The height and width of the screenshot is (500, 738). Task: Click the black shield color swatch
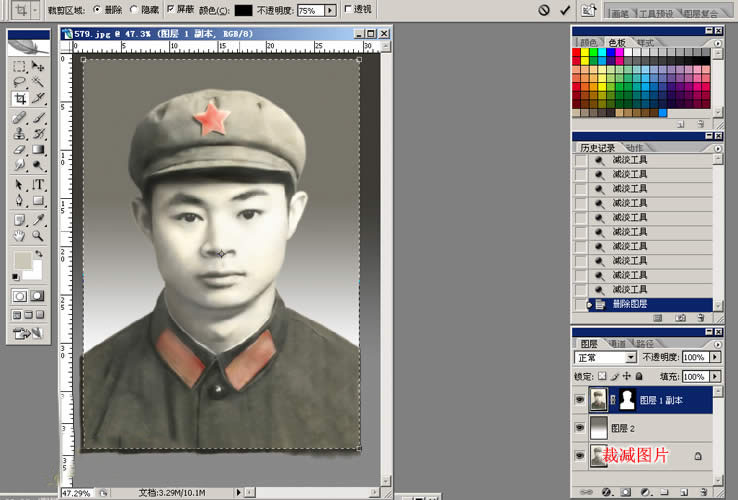pos(243,9)
